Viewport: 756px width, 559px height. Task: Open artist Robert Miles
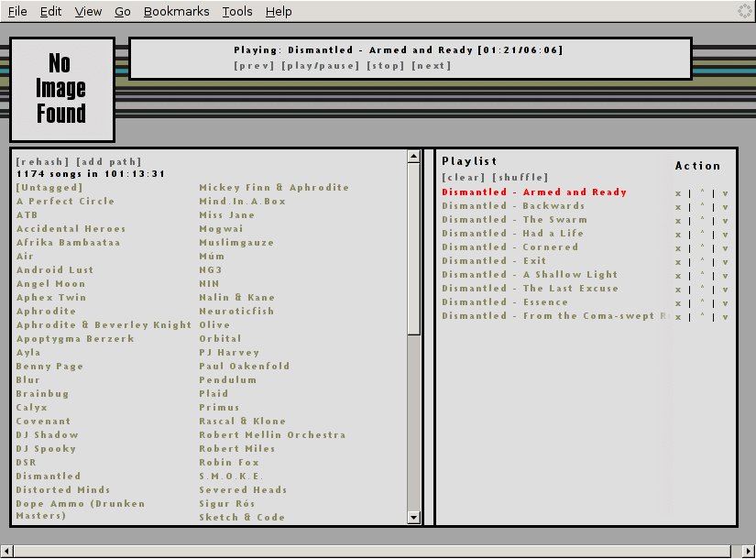237,448
